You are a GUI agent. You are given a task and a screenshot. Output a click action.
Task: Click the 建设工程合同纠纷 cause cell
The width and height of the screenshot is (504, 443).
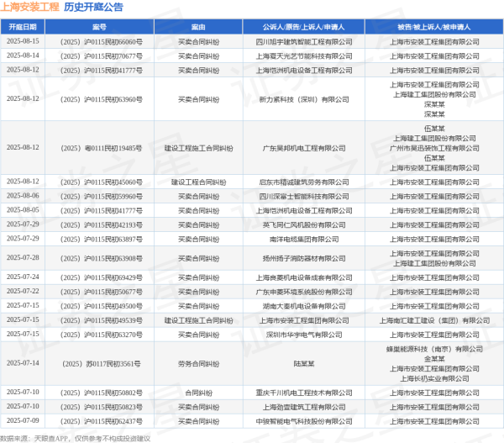198,182
